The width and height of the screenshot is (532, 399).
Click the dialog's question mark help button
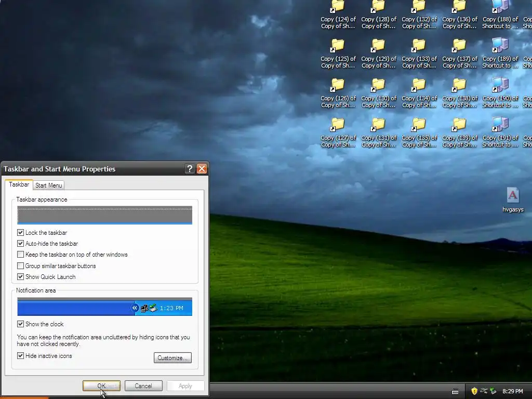[190, 169]
